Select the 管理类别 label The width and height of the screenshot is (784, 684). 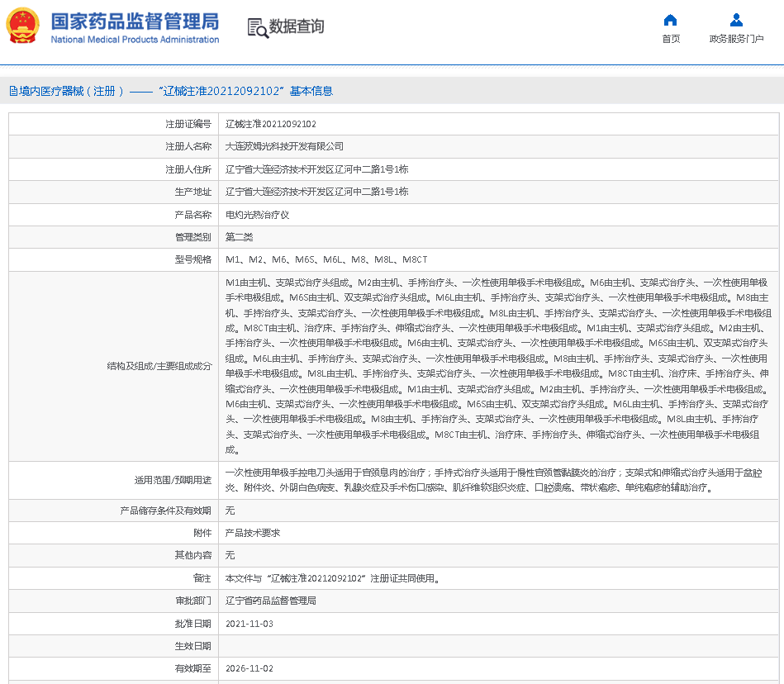193,237
